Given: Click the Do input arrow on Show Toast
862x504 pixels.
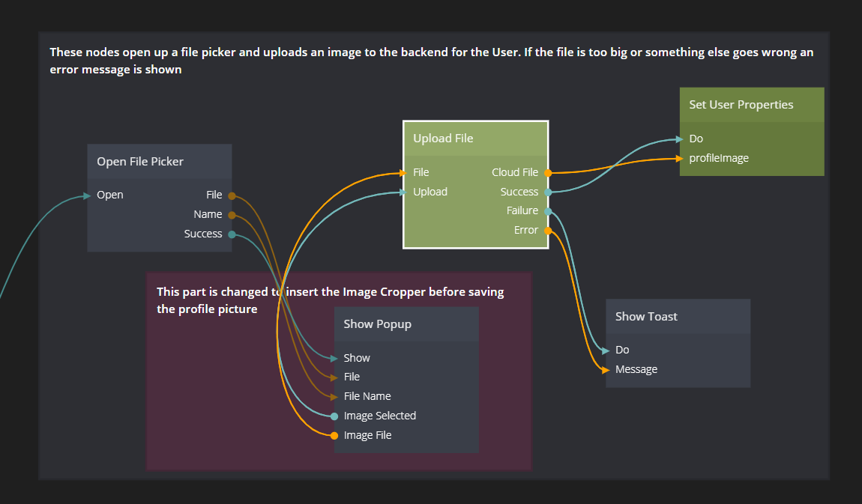Looking at the screenshot, I should (x=606, y=350).
